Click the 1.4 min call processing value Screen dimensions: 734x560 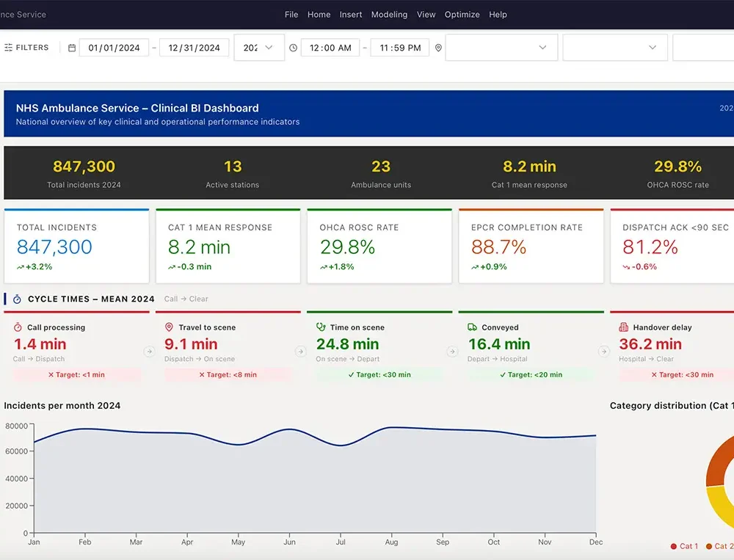(x=40, y=344)
